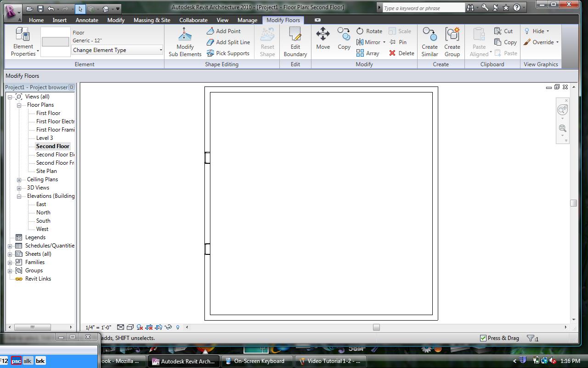
Task: Open the Massing & Site tab
Action: coord(152,20)
